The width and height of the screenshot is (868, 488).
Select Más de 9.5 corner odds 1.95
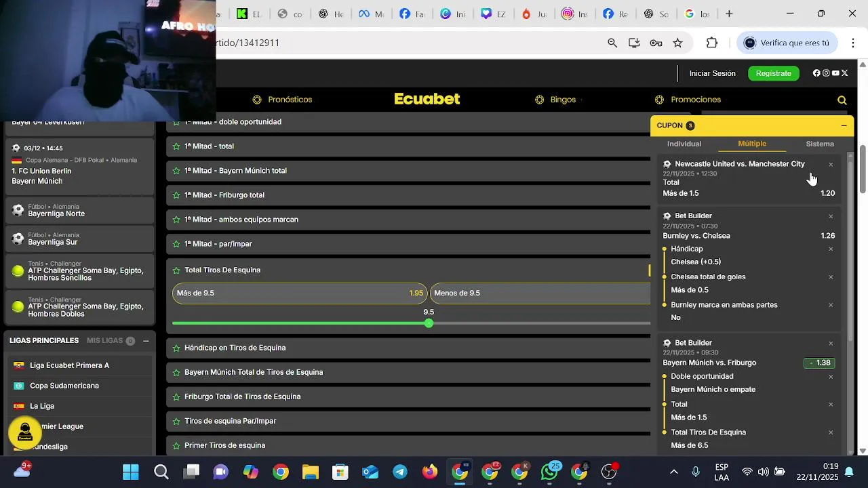coord(300,293)
